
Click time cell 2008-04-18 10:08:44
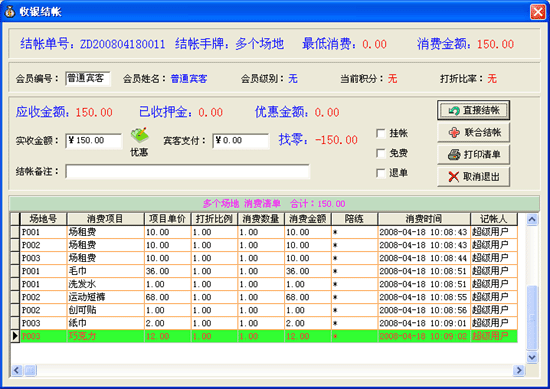(x=424, y=258)
